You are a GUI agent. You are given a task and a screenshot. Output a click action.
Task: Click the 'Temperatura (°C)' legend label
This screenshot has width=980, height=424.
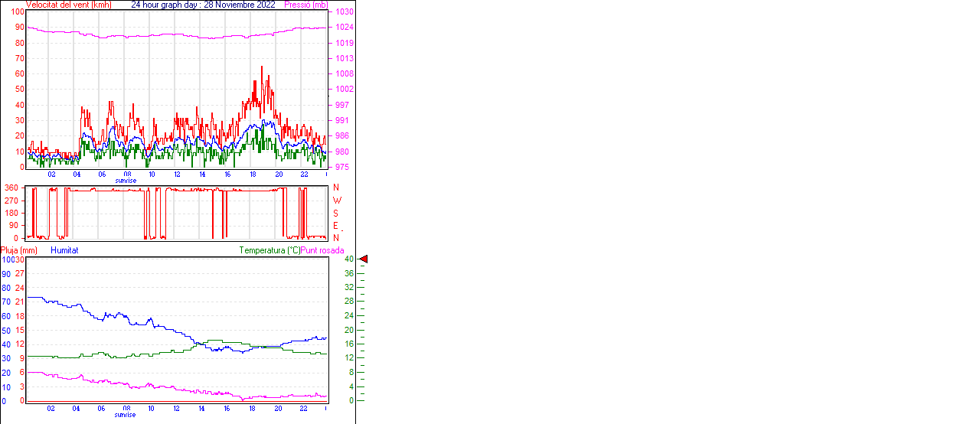point(269,250)
